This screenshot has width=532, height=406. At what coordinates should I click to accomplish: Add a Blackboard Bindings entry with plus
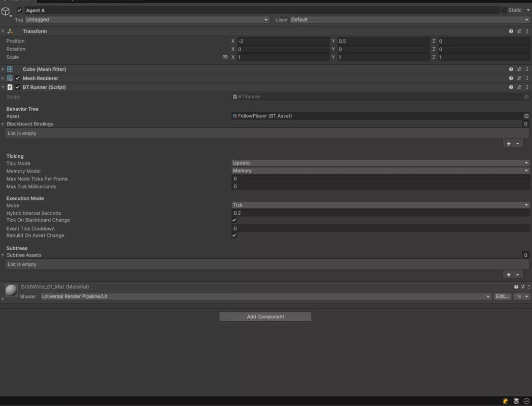coord(509,144)
